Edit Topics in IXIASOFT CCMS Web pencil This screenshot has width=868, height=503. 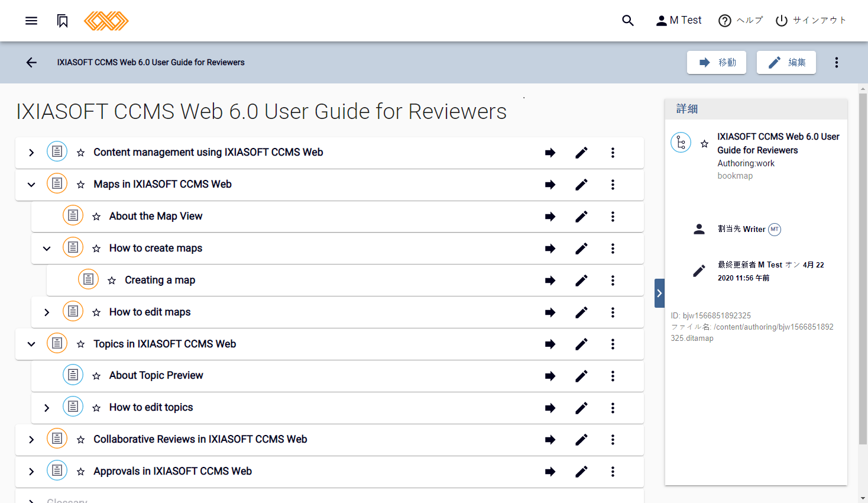pyautogui.click(x=581, y=344)
